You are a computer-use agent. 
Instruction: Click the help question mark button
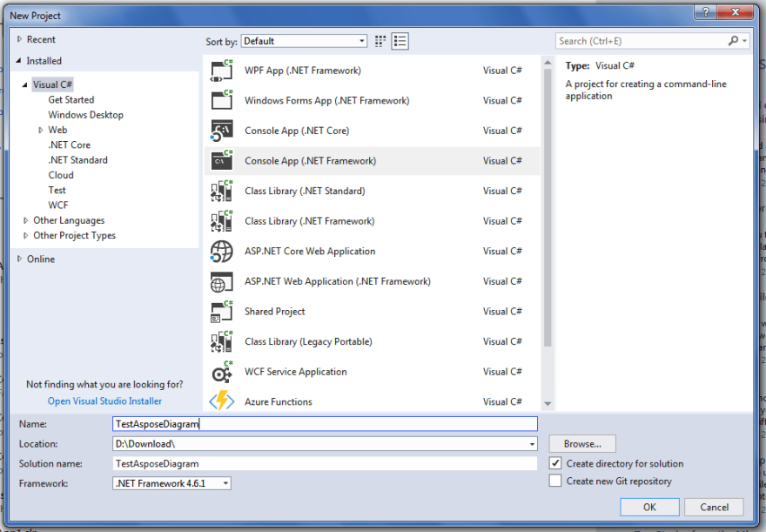(x=705, y=12)
